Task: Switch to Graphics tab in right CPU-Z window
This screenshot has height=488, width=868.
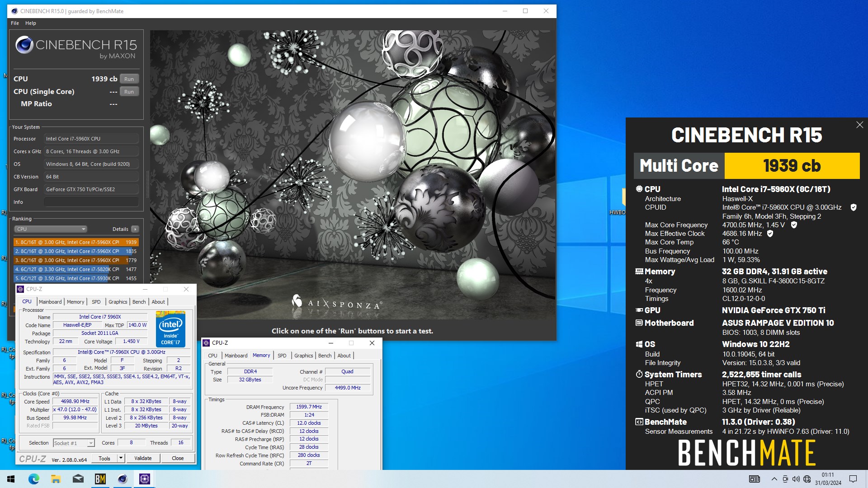Action: click(x=303, y=356)
